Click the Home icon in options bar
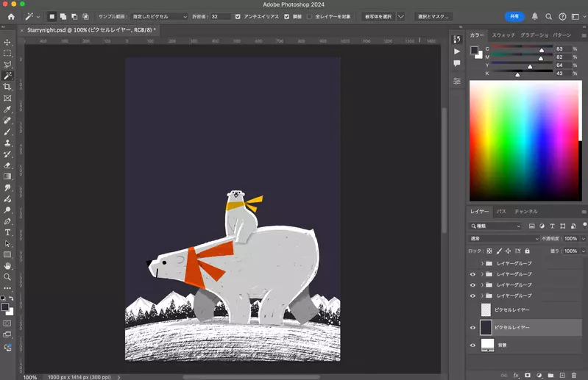The image size is (588, 380). click(11, 16)
